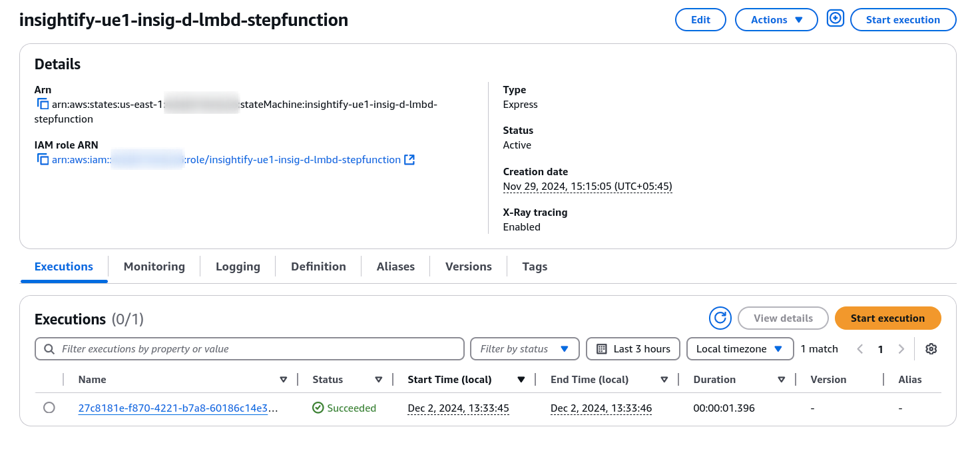Viewport: 980px width, 451px height.
Task: Open the Local timezone dropdown
Action: pos(740,349)
